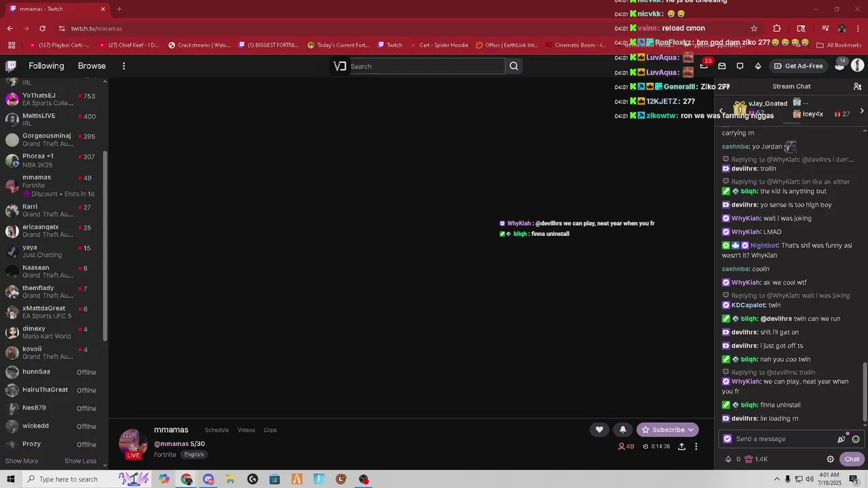The image size is (868, 488).
Task: Open Microsoft Store from taskbar
Action: pyautogui.click(x=275, y=479)
